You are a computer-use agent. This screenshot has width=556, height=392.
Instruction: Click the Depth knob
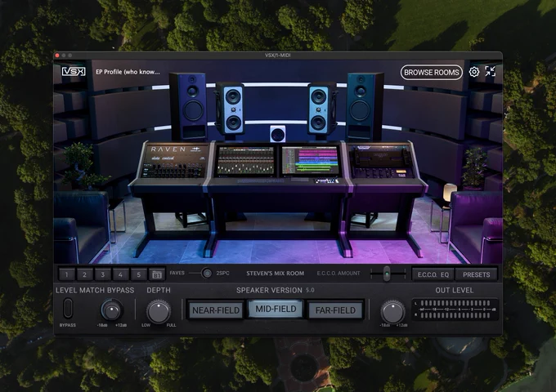159,311
